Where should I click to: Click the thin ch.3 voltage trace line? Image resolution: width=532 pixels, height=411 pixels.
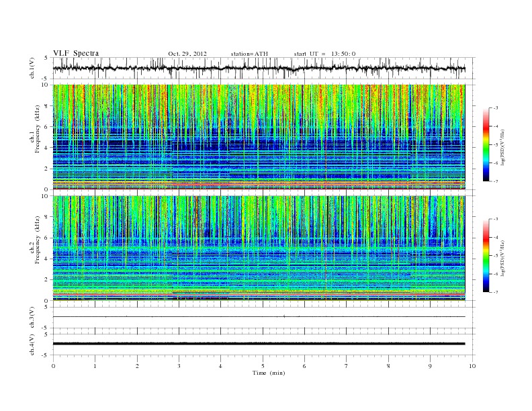click(259, 317)
